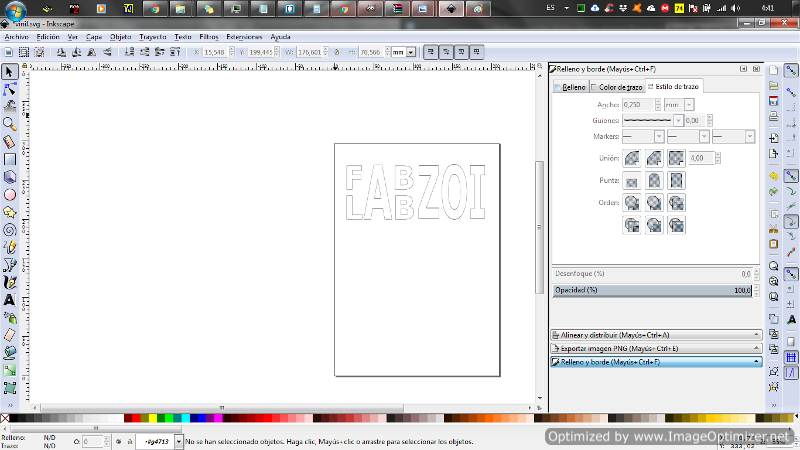The height and width of the screenshot is (450, 800).
Task: Click the Opacidad percentage slider
Action: pos(653,290)
